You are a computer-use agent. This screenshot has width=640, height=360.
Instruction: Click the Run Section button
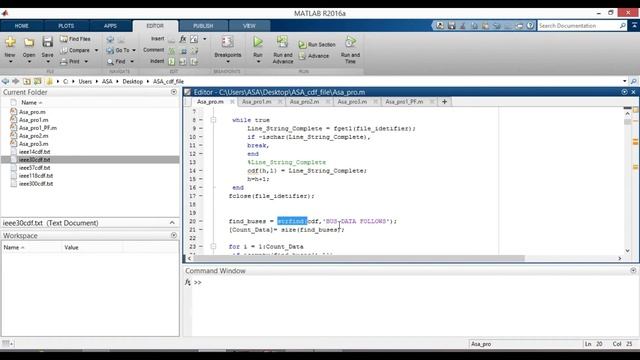click(x=317, y=44)
